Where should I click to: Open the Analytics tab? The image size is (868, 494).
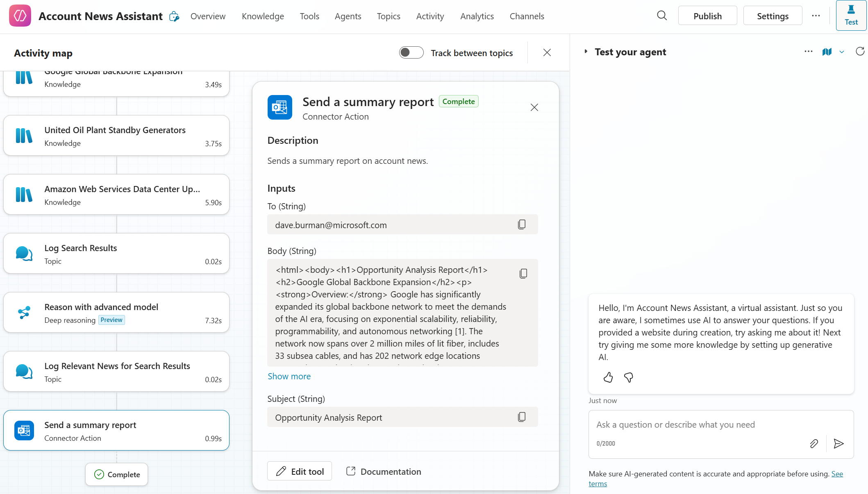coord(477,16)
